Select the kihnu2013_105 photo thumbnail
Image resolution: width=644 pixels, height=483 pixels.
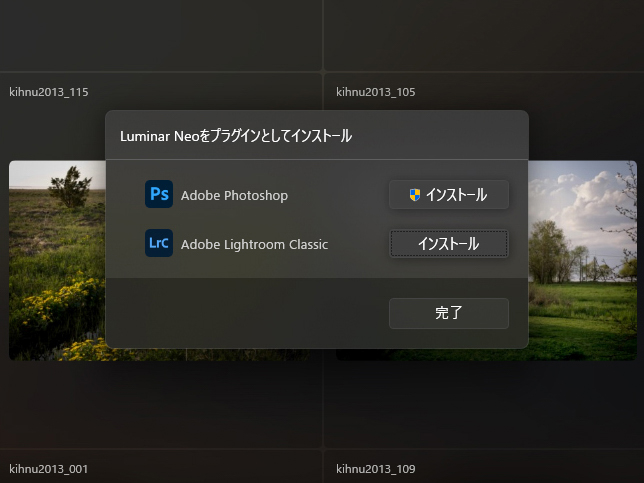(582, 260)
